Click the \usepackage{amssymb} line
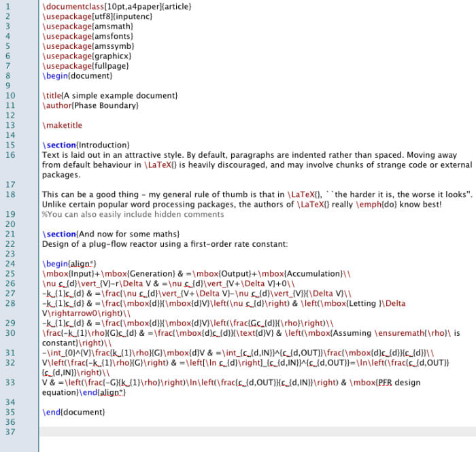 coord(88,46)
